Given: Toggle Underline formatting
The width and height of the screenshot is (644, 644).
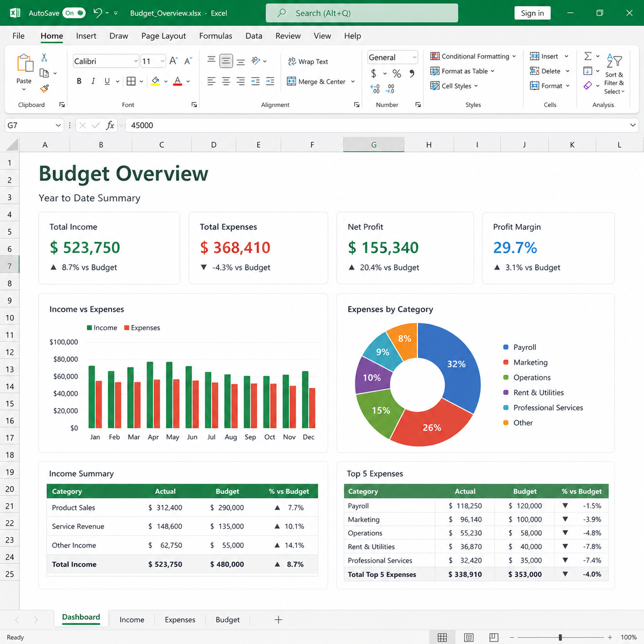Looking at the screenshot, I should coord(107,81).
